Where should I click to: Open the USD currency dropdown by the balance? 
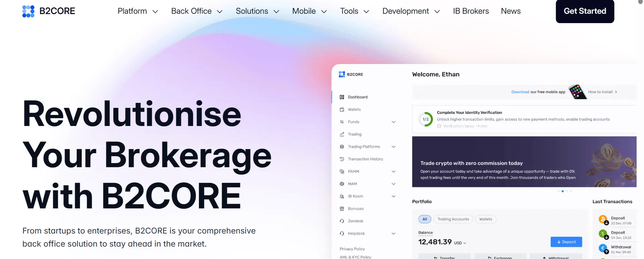pyautogui.click(x=460, y=243)
